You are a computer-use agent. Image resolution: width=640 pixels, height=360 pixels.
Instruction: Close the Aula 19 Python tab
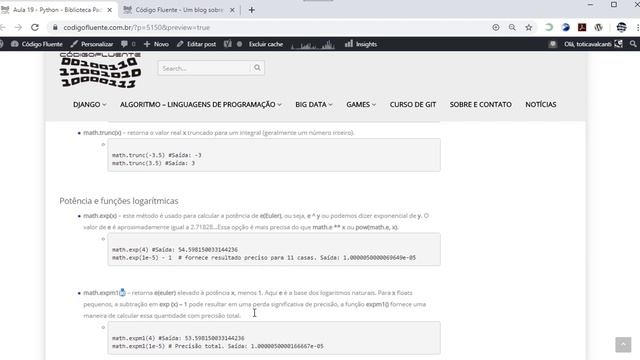pos(109,10)
